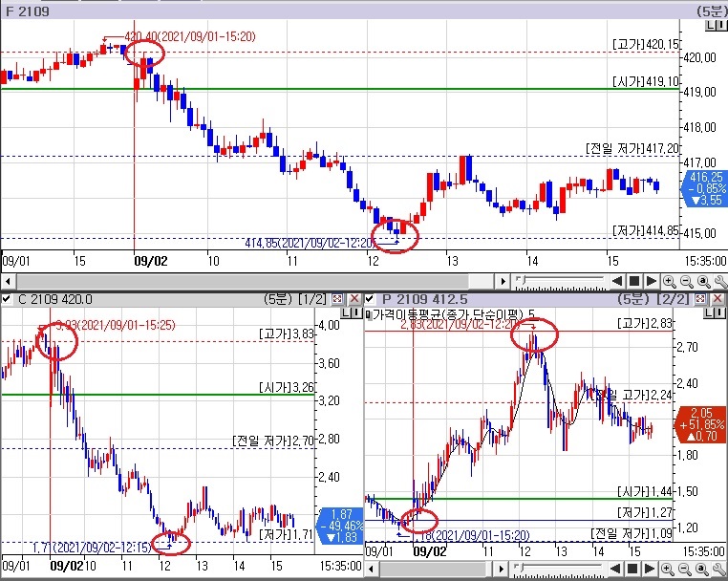The width and height of the screenshot is (728, 581).
Task: Click stop square in F 2109 chart toolbar
Action: (x=633, y=281)
